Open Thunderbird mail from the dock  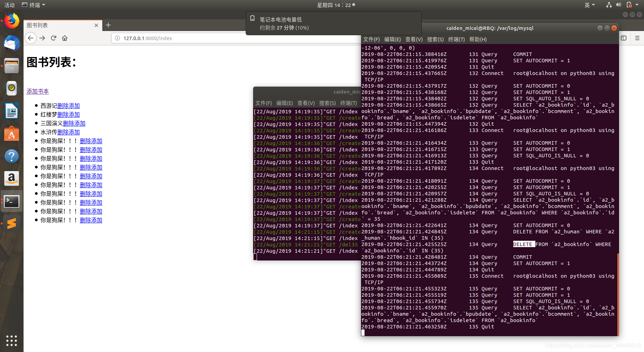pos(12,43)
